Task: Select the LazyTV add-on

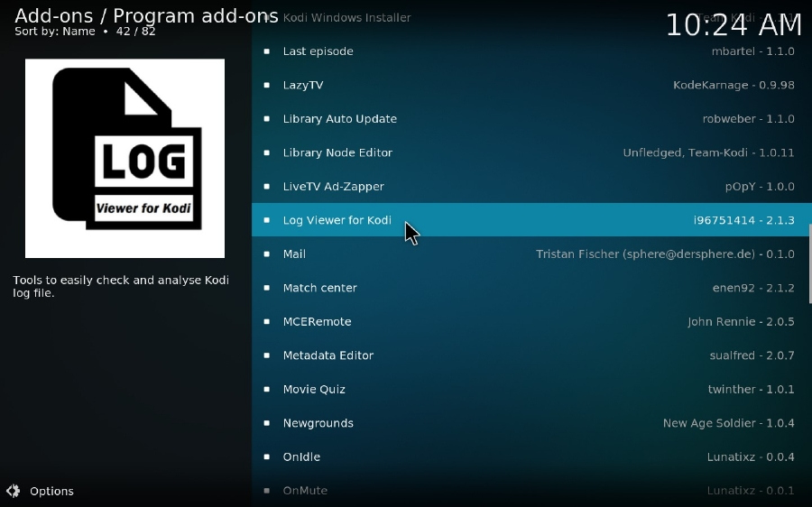Action: [531, 85]
